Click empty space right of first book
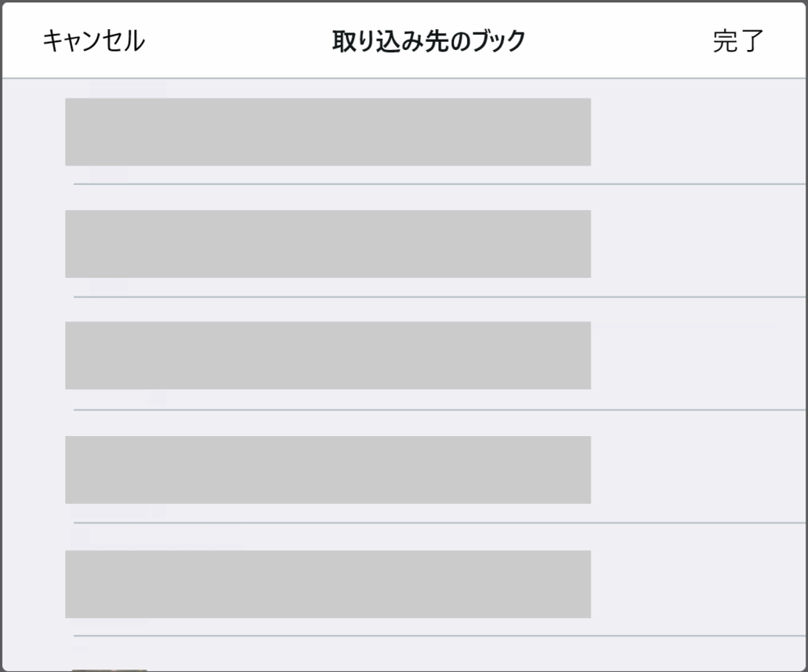The width and height of the screenshot is (808, 672). pos(699,132)
